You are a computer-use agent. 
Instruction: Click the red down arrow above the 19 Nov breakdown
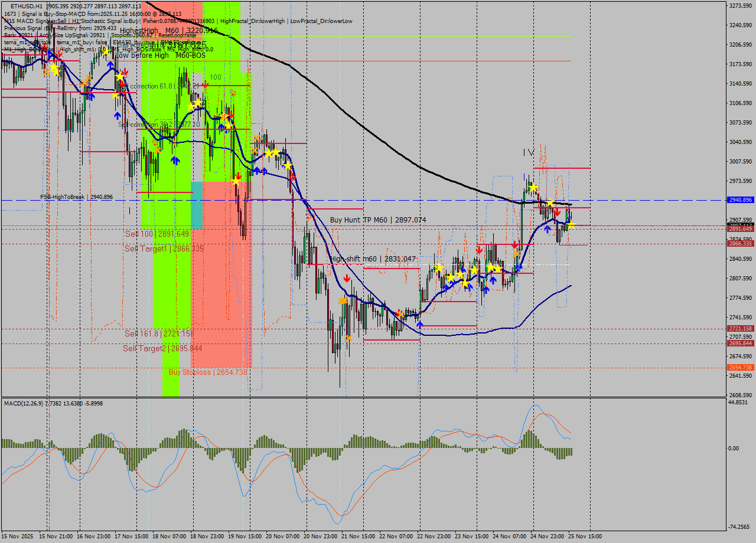237,175
